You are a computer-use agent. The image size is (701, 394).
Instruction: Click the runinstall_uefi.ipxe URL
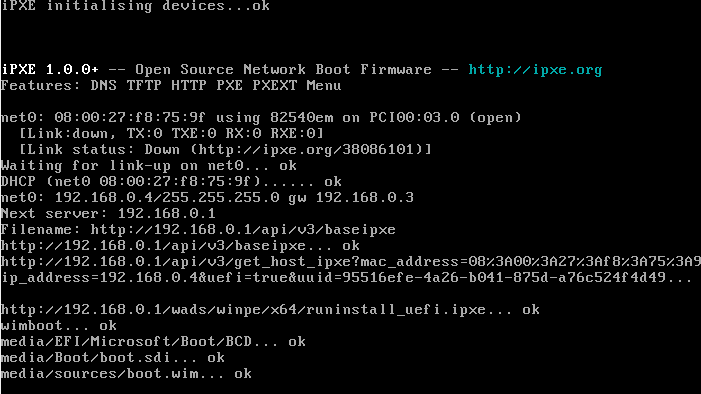pos(243,310)
